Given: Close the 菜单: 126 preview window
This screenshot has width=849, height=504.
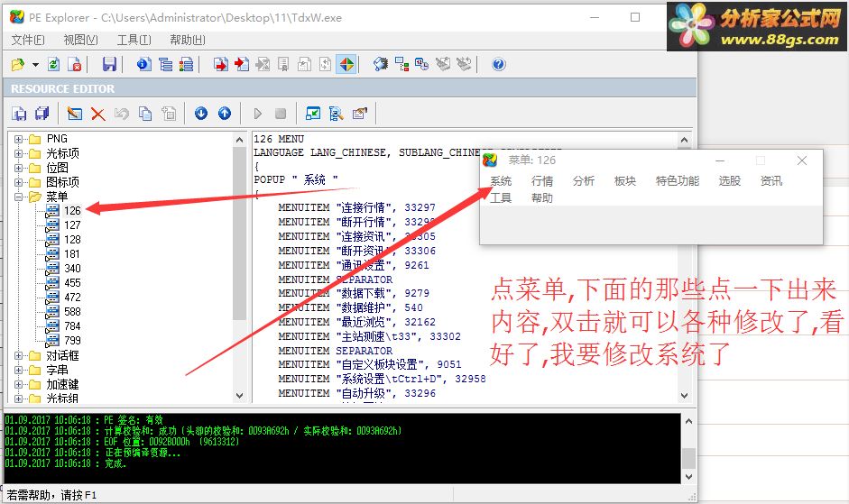Looking at the screenshot, I should (802, 160).
